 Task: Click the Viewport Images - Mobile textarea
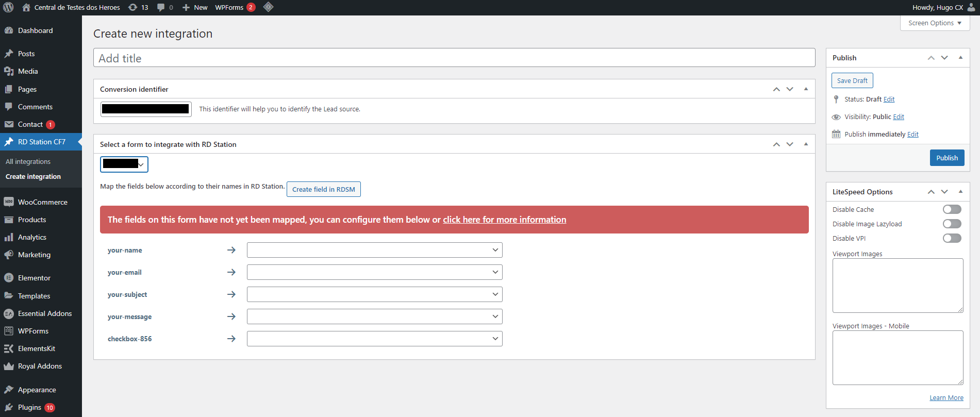pyautogui.click(x=898, y=358)
